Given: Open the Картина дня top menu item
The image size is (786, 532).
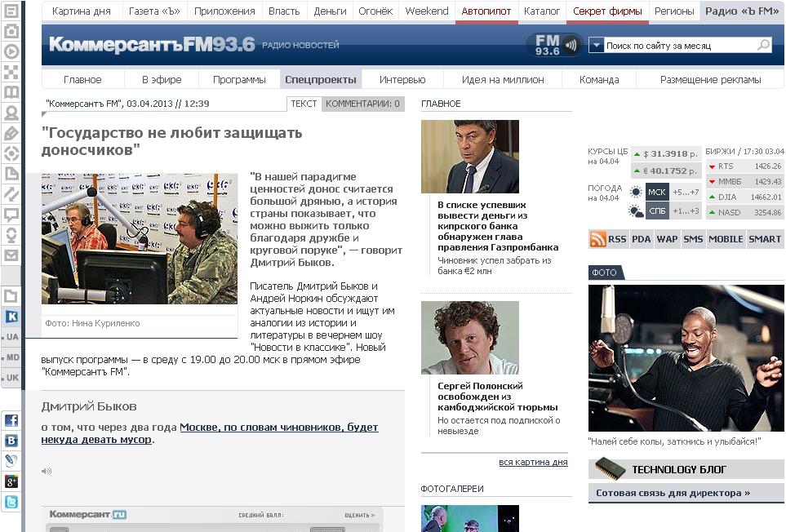Looking at the screenshot, I should [x=81, y=11].
